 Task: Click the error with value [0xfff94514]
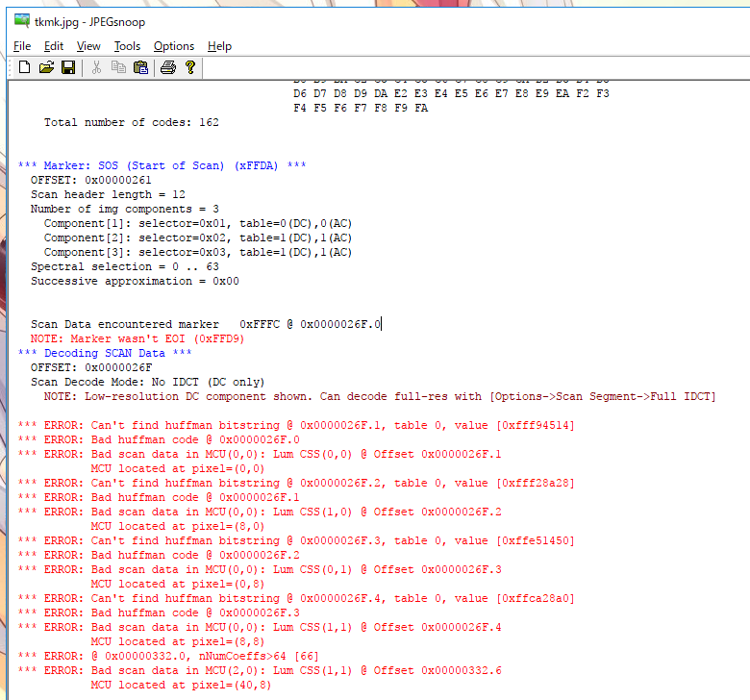(296, 425)
